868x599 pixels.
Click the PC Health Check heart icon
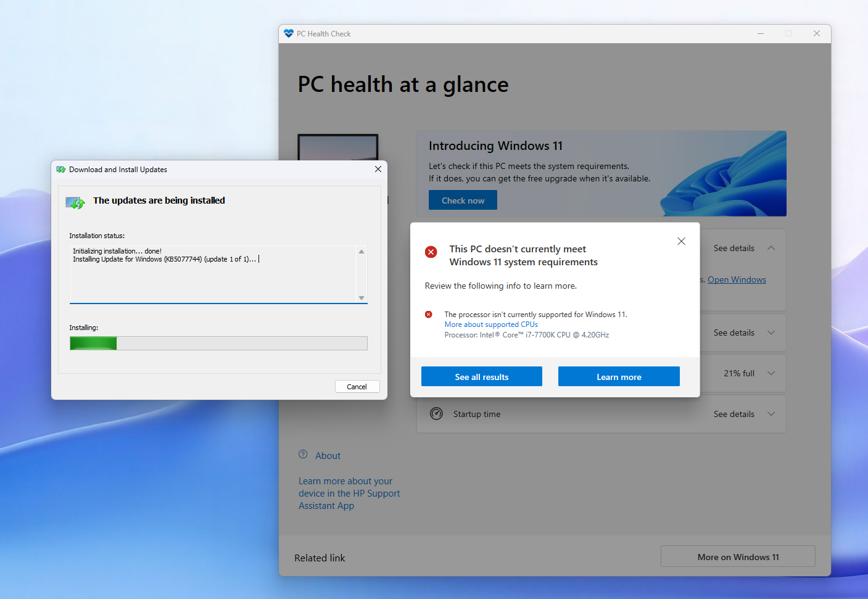[289, 34]
